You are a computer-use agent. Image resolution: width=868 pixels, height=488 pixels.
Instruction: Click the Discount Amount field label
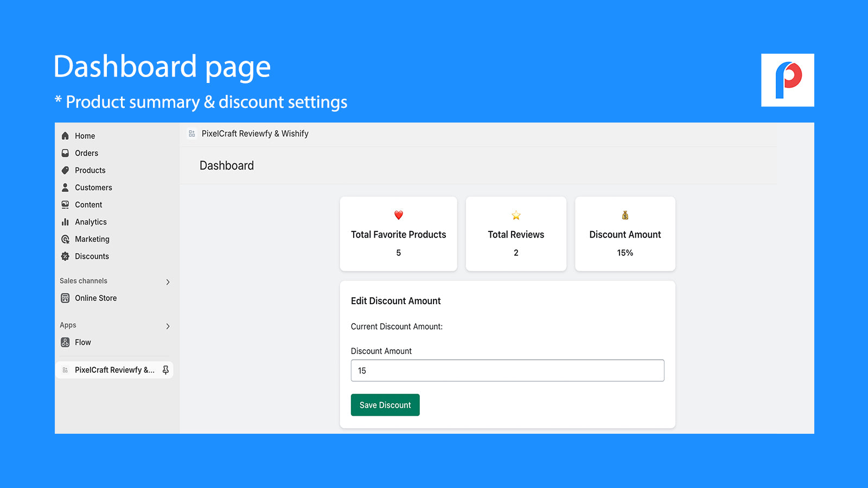point(381,351)
